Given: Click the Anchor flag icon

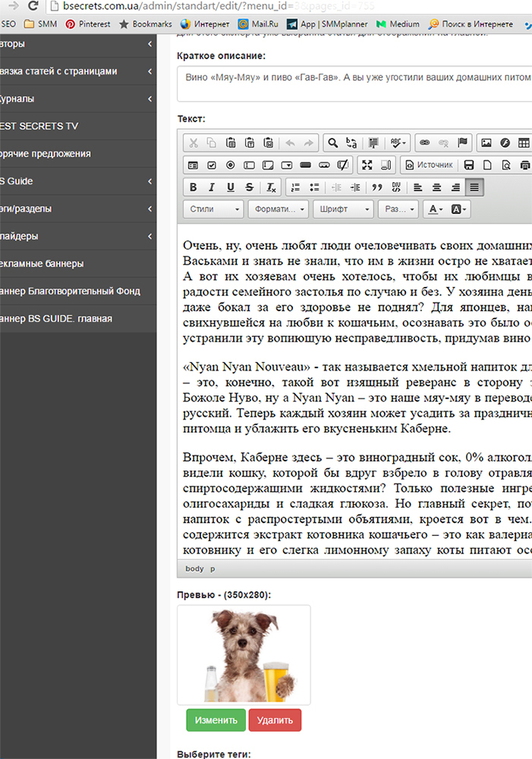Looking at the screenshot, I should tap(463, 143).
